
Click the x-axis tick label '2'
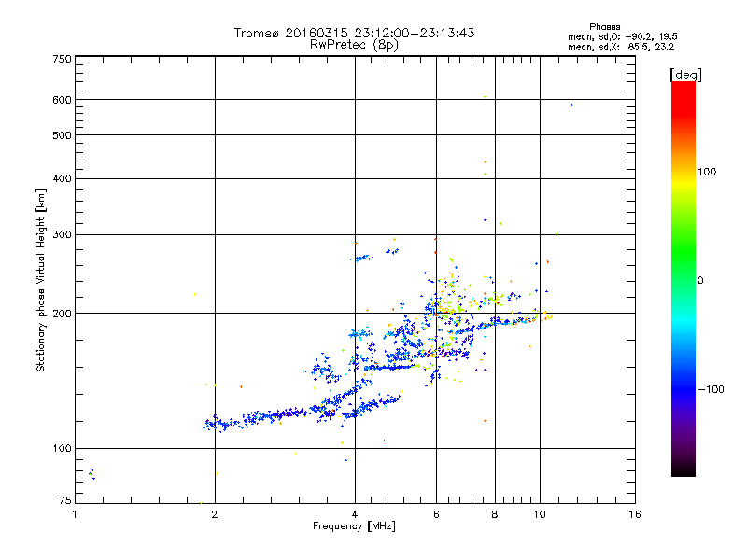[x=215, y=515]
